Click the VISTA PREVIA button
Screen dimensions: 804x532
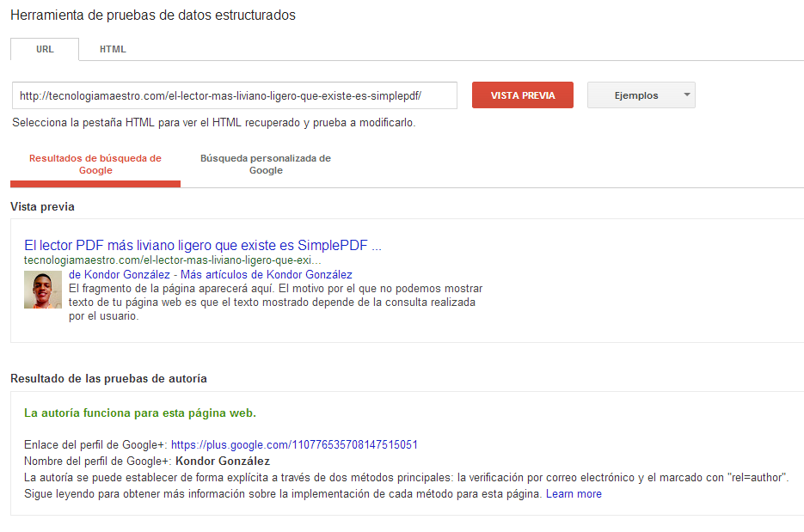coord(523,95)
